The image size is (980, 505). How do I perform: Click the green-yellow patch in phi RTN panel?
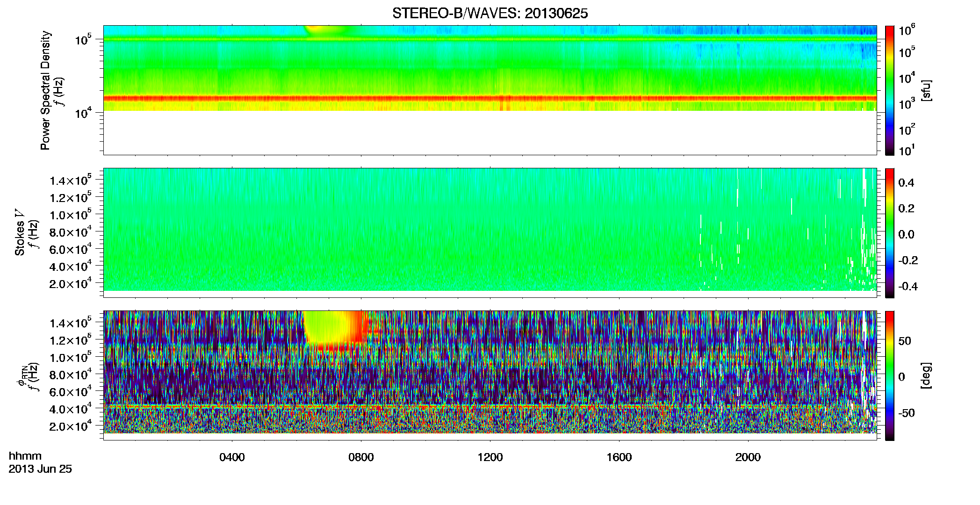coord(327,327)
